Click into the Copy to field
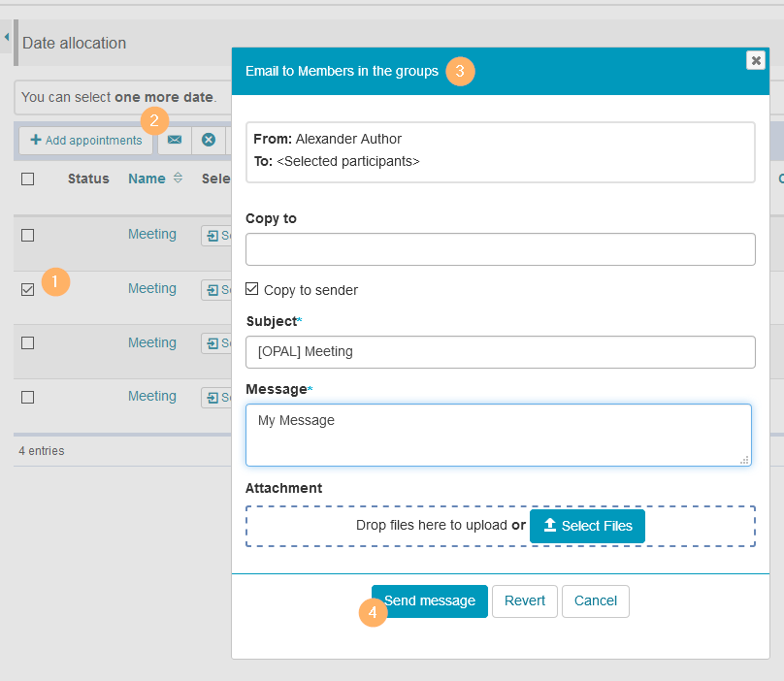 [500, 249]
